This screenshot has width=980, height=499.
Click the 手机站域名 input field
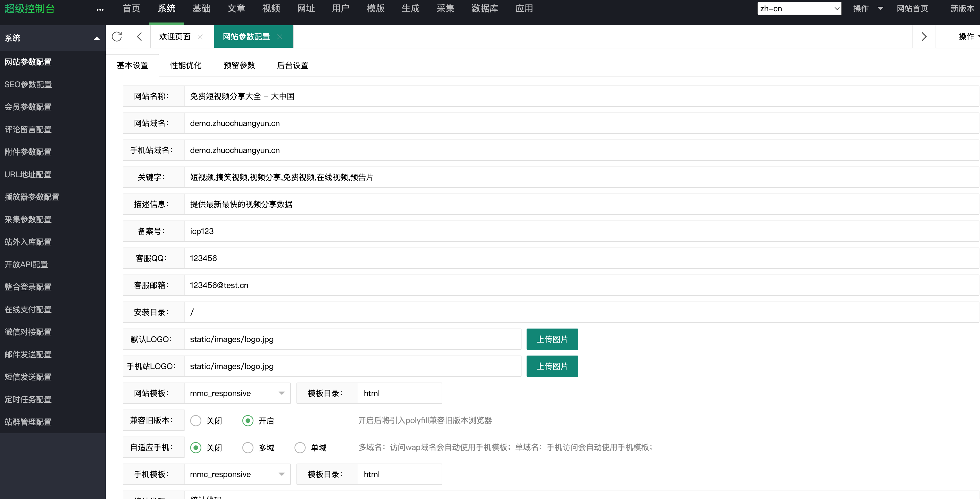pos(581,150)
